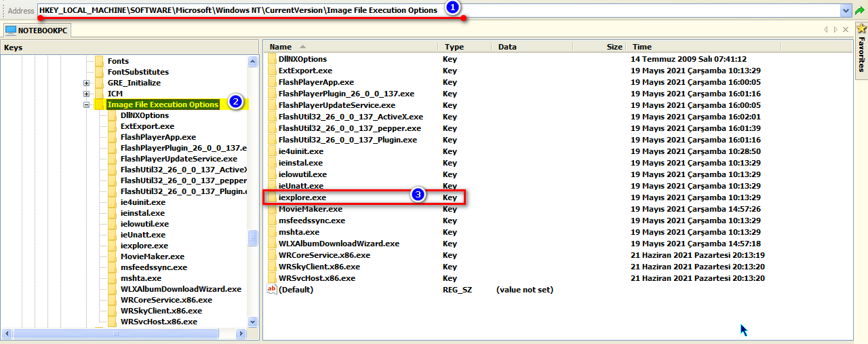Click the ICM folder icon in Keys tree
The width and height of the screenshot is (868, 344).
pyautogui.click(x=99, y=94)
